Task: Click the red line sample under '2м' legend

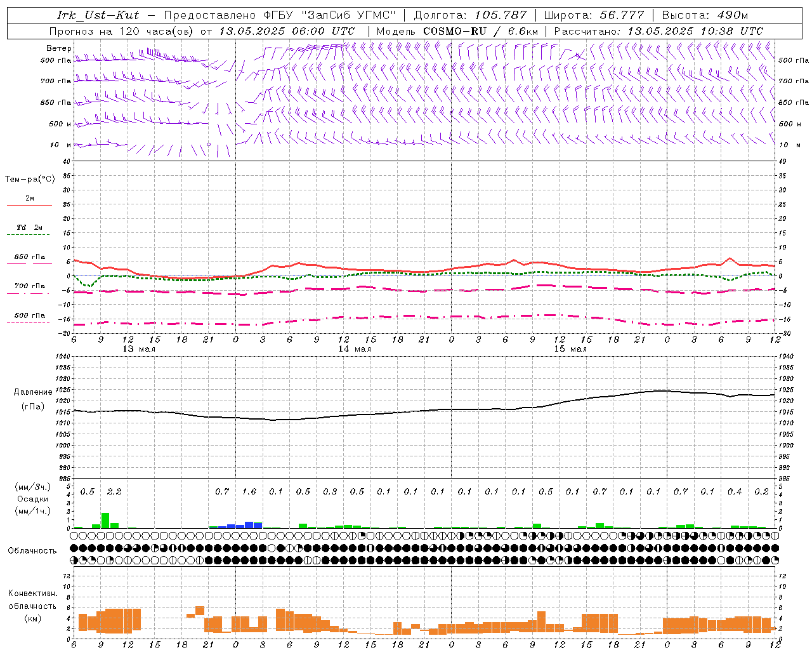Action: (x=29, y=206)
